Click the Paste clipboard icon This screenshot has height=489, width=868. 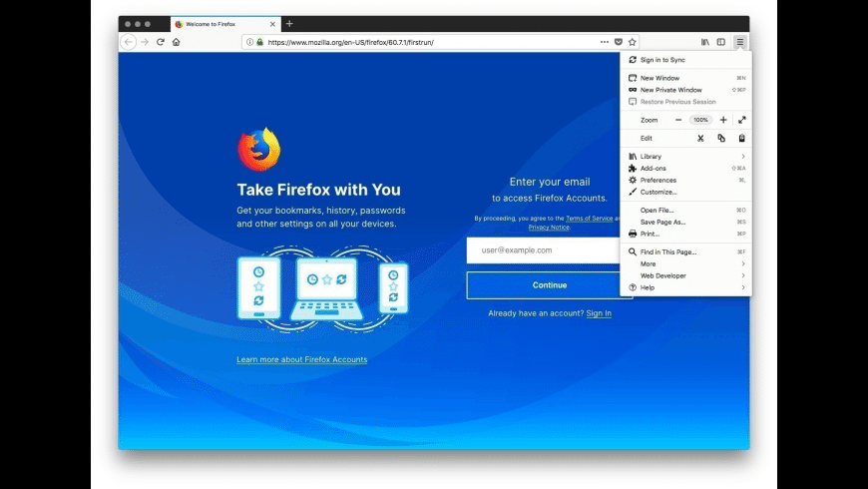pos(741,139)
